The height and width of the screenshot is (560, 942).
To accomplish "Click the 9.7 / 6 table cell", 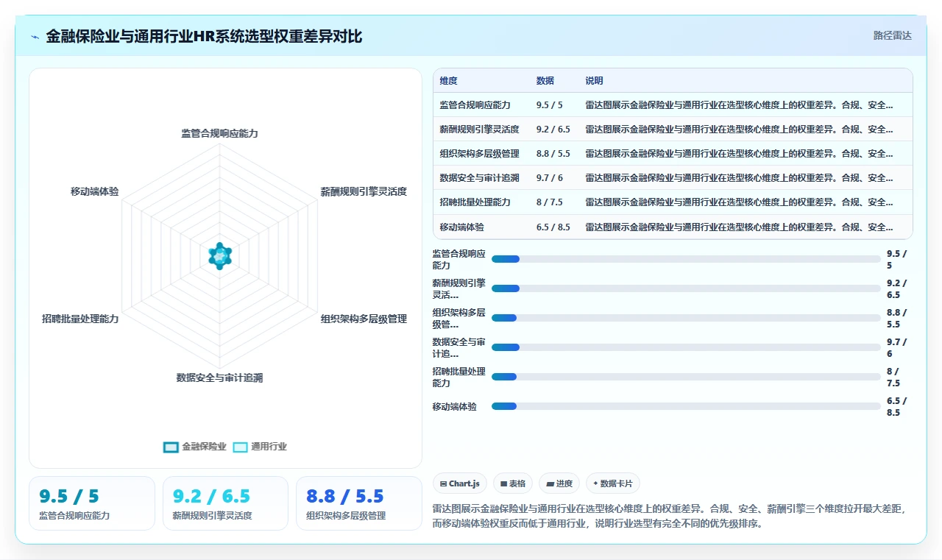I will tap(549, 178).
